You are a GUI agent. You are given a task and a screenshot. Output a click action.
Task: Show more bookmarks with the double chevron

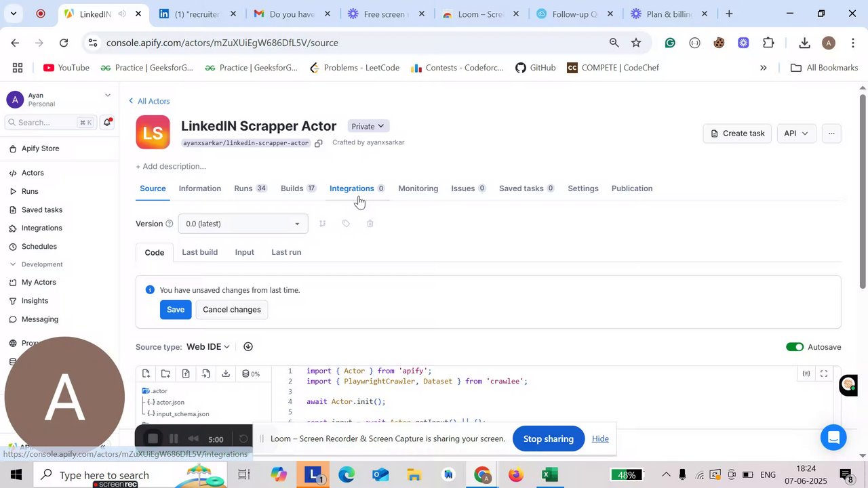pos(763,68)
